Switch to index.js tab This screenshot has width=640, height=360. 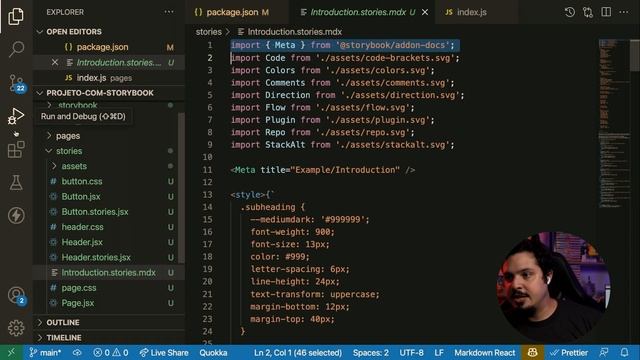point(471,12)
